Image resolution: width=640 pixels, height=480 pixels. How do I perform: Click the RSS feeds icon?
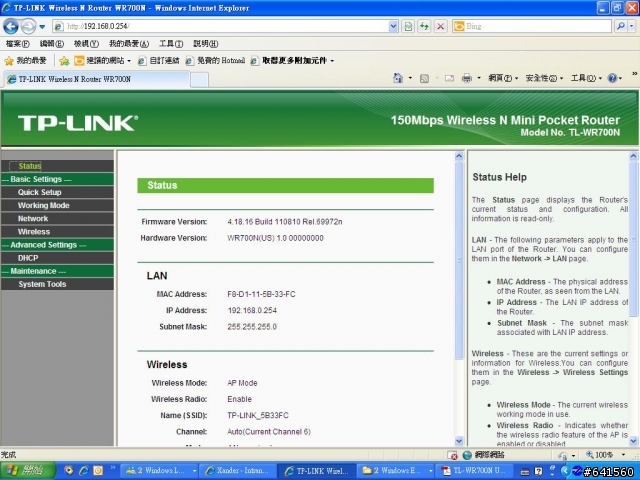(x=424, y=78)
